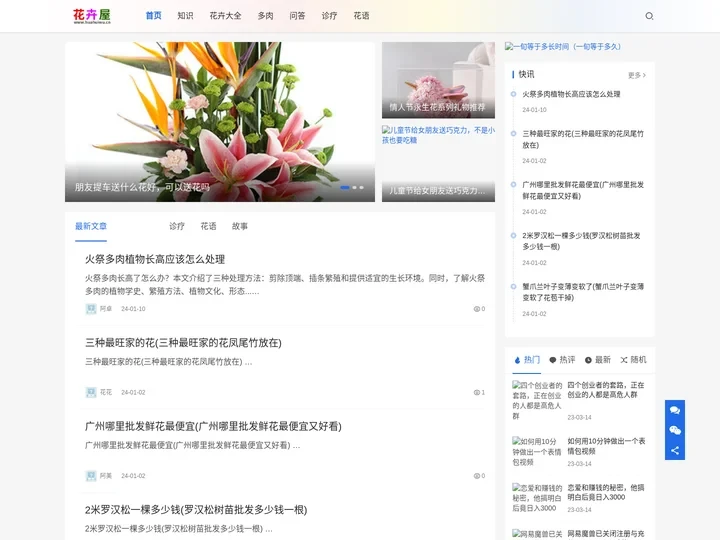Open 花语 in top navigation

click(x=361, y=16)
